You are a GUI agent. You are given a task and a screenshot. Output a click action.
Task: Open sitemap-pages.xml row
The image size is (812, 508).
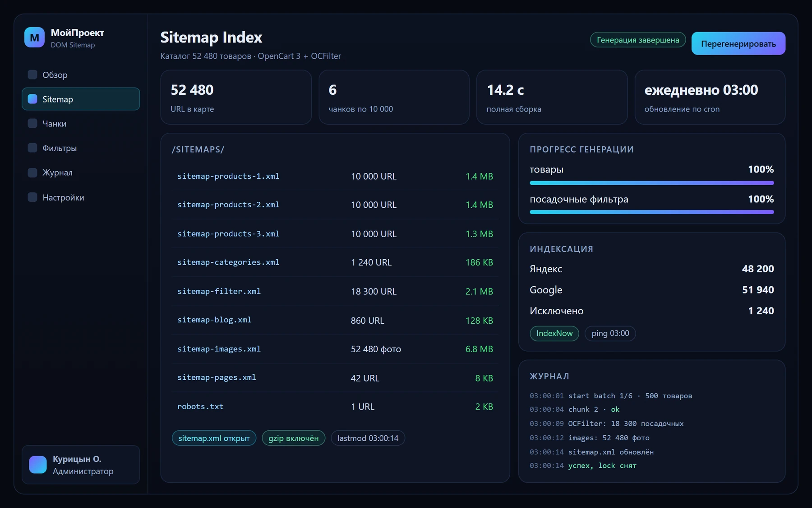[335, 378]
